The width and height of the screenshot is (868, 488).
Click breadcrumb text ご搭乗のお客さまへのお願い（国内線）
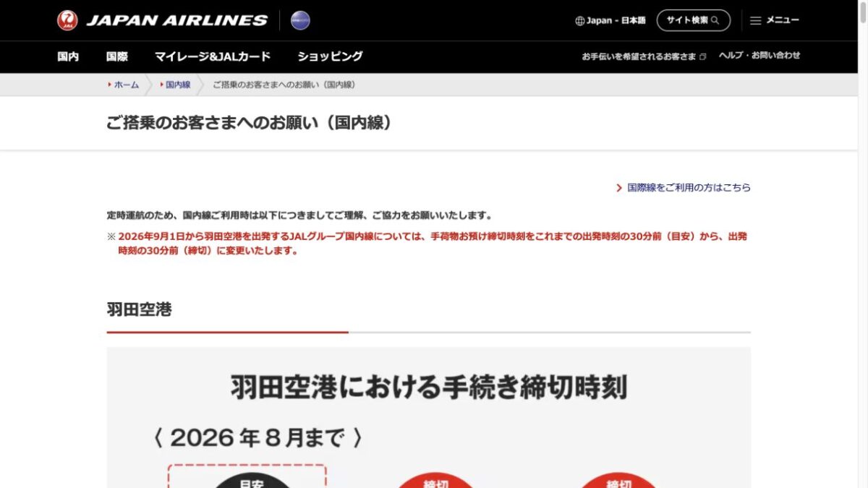(x=284, y=85)
